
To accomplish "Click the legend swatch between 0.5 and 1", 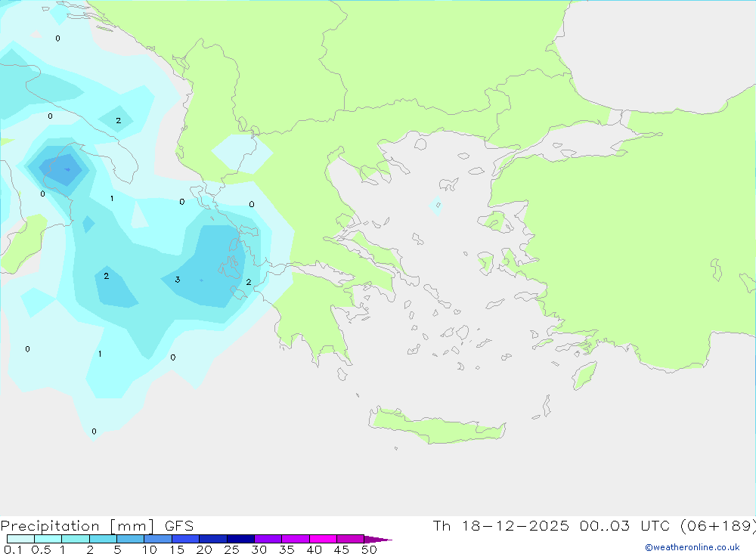I will (x=48, y=539).
